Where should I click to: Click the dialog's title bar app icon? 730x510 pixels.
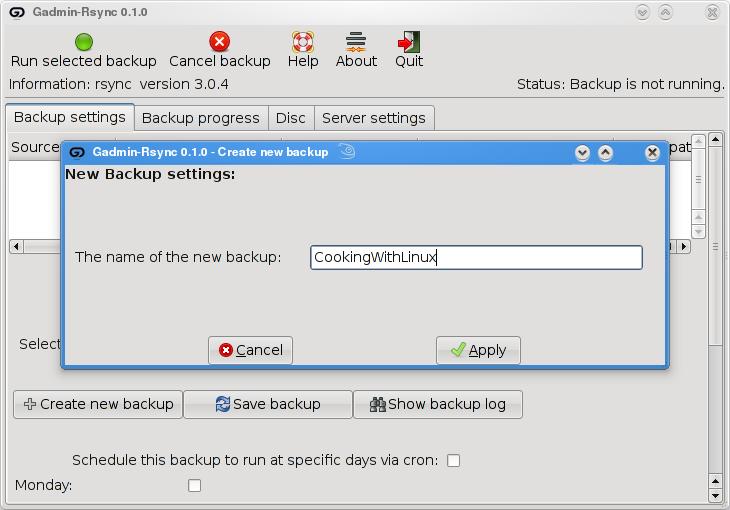[77, 152]
